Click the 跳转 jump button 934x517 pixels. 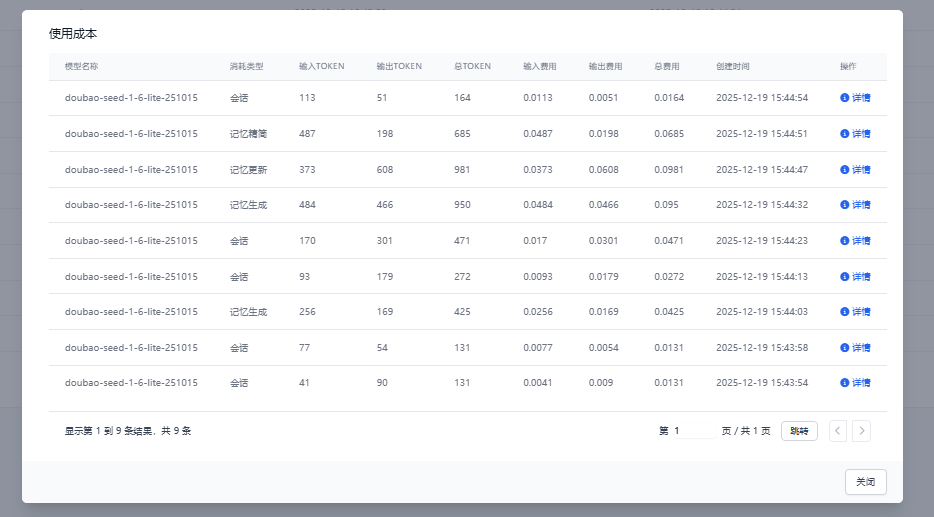pyautogui.click(x=799, y=431)
